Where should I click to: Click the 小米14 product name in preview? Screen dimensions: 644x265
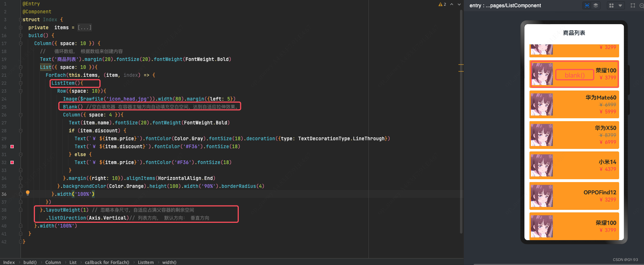click(607, 162)
